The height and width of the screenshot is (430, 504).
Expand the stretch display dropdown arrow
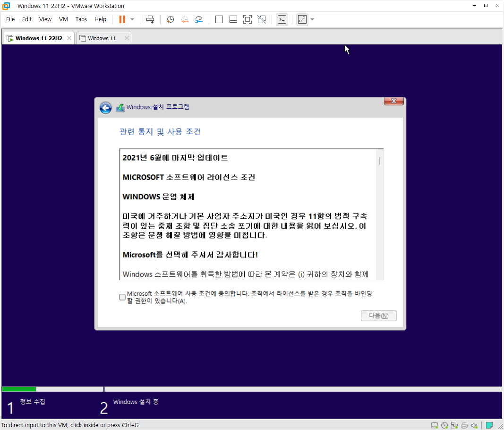click(312, 19)
